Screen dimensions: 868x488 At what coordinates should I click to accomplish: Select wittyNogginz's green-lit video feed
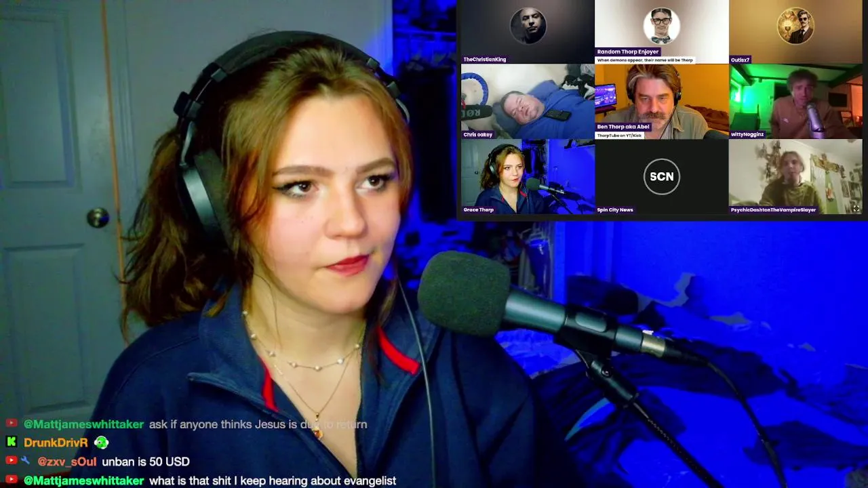point(795,101)
